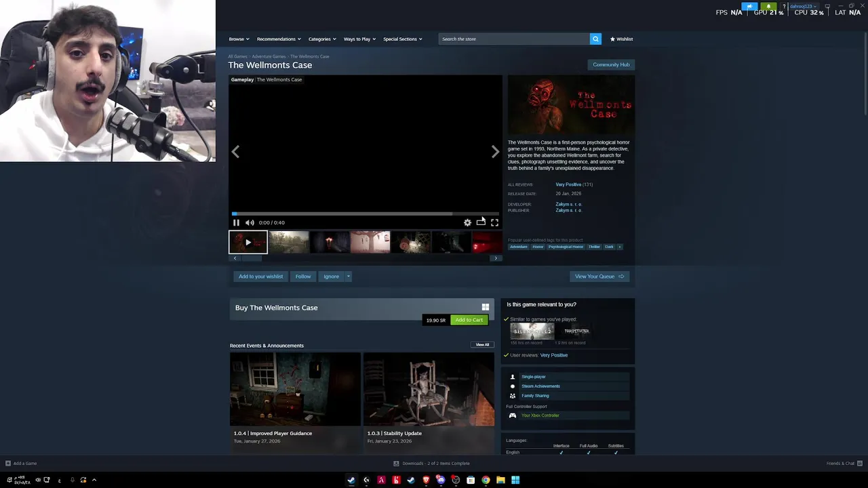Open video settings gear icon
This screenshot has height=488, width=868.
467,222
